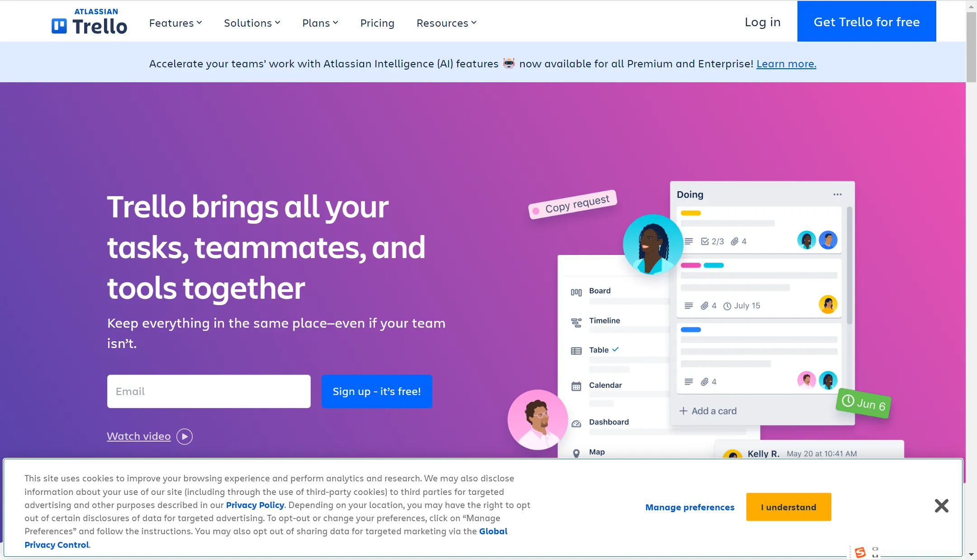This screenshot has height=560, width=977.
Task: Click the Table view icon
Action: tap(576, 349)
